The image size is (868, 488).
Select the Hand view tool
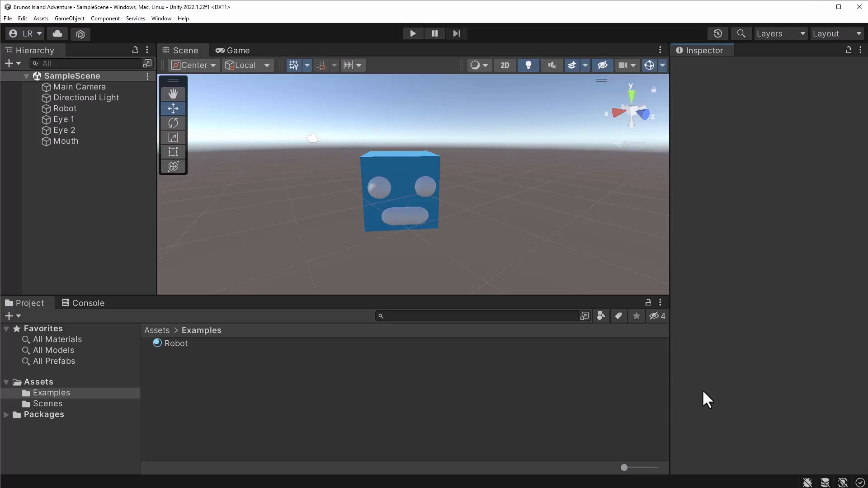173,94
